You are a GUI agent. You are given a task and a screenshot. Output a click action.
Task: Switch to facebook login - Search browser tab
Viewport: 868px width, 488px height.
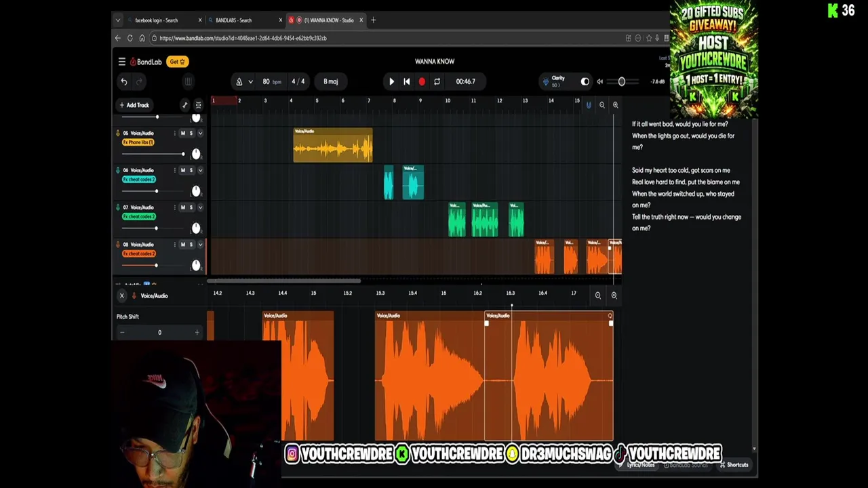tap(157, 20)
